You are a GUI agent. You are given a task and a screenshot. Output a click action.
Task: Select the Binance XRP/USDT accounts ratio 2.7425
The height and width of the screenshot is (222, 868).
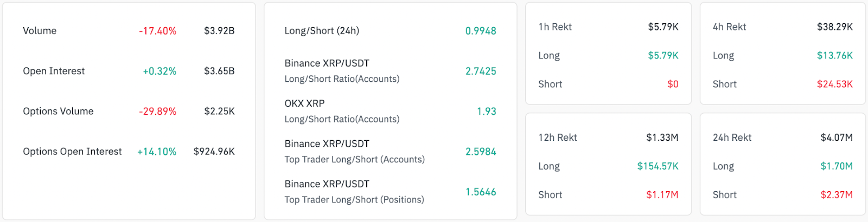[481, 71]
